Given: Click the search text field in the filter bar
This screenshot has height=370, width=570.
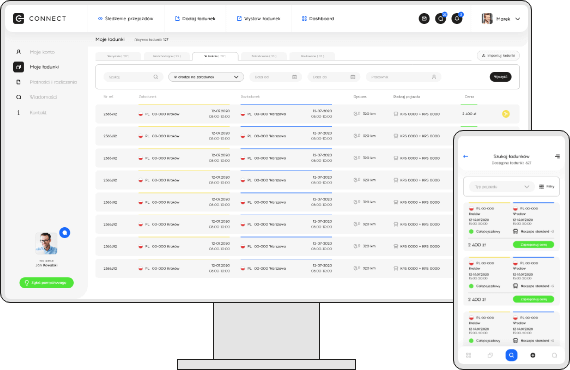Looking at the screenshot, I should point(133,77).
